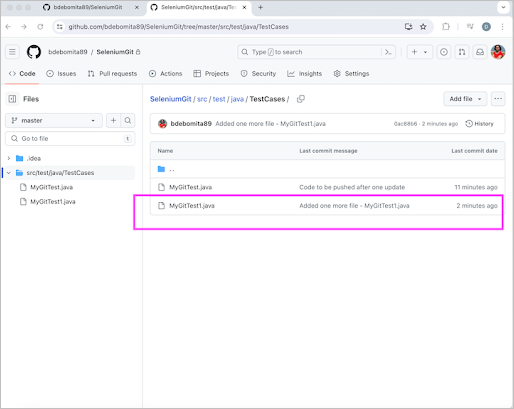Open the Insights tab

[x=305, y=74]
